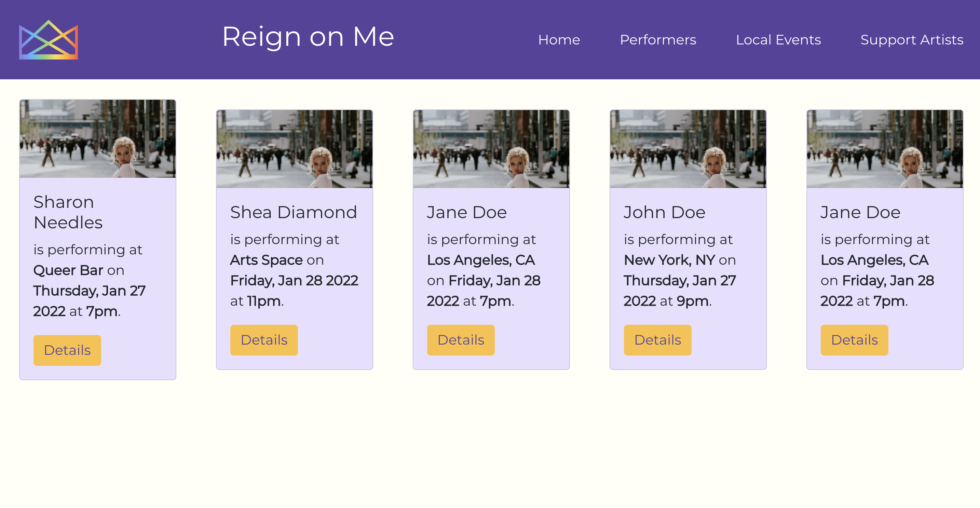The width and height of the screenshot is (980, 508).
Task: Click the Queer Bar venue text
Action: tap(68, 270)
